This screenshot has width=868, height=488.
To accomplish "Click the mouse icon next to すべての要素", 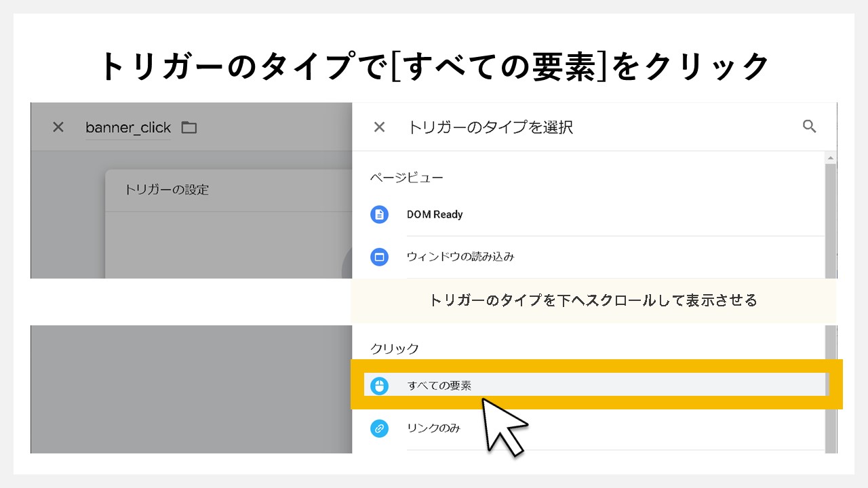I will coord(380,384).
